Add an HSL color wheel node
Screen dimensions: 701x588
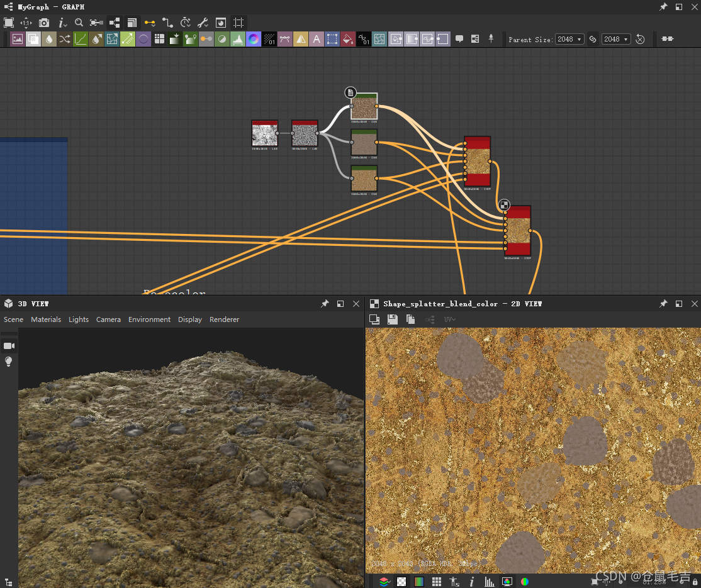pyautogui.click(x=254, y=39)
